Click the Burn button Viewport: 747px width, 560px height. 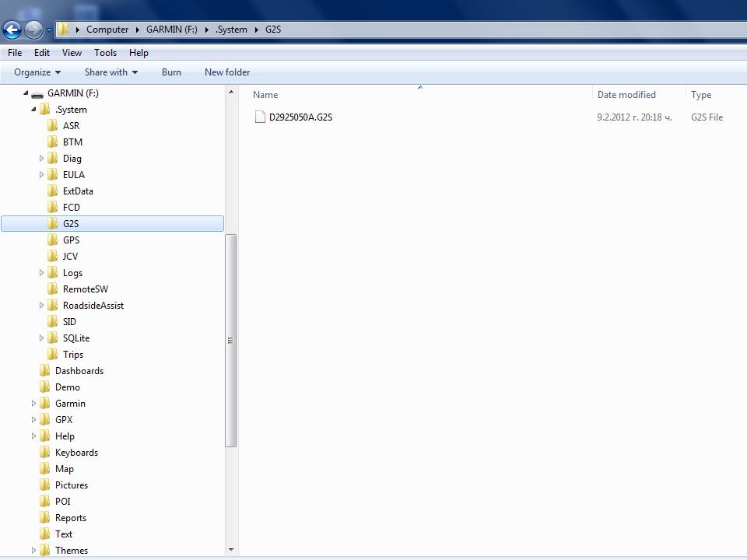click(171, 72)
